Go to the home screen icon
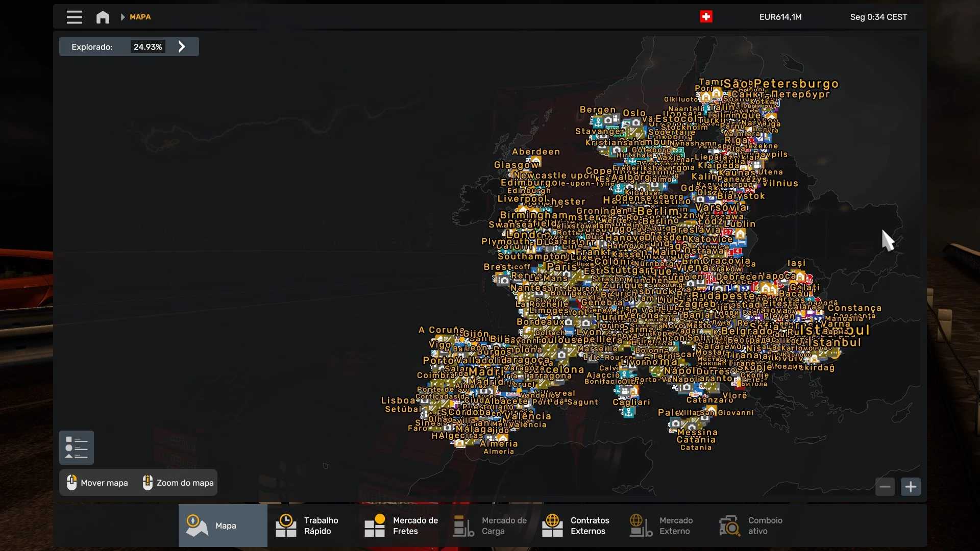This screenshot has width=980, height=551. click(x=103, y=17)
